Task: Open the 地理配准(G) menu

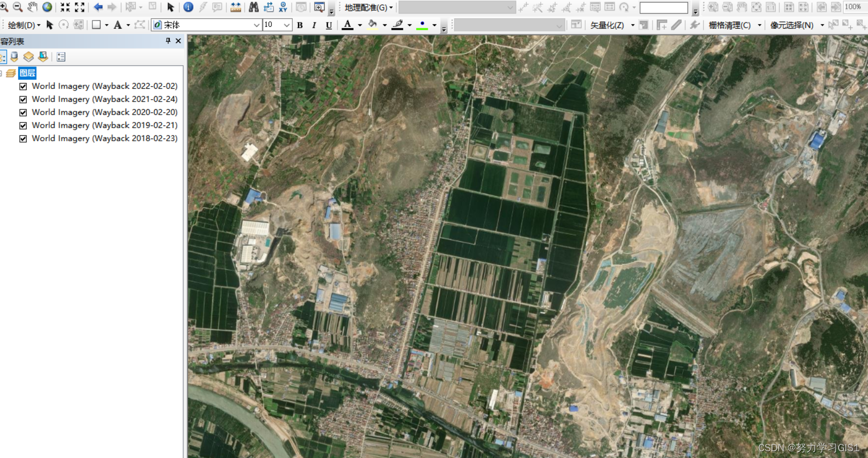Action: click(368, 7)
